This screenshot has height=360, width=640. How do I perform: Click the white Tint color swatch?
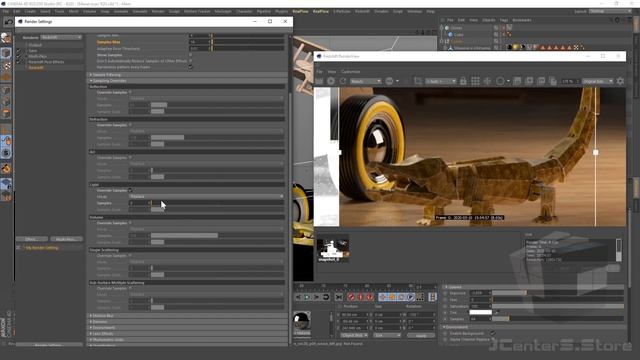(x=480, y=313)
